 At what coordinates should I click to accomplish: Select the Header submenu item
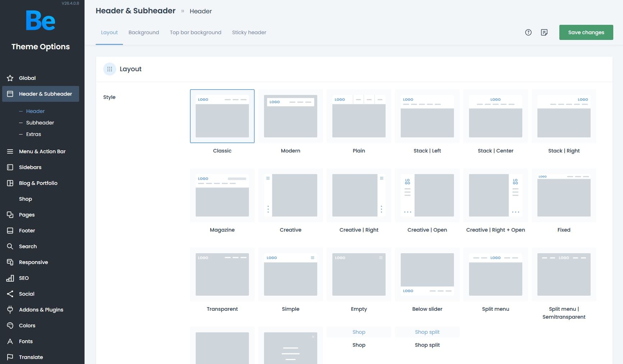[x=35, y=111]
